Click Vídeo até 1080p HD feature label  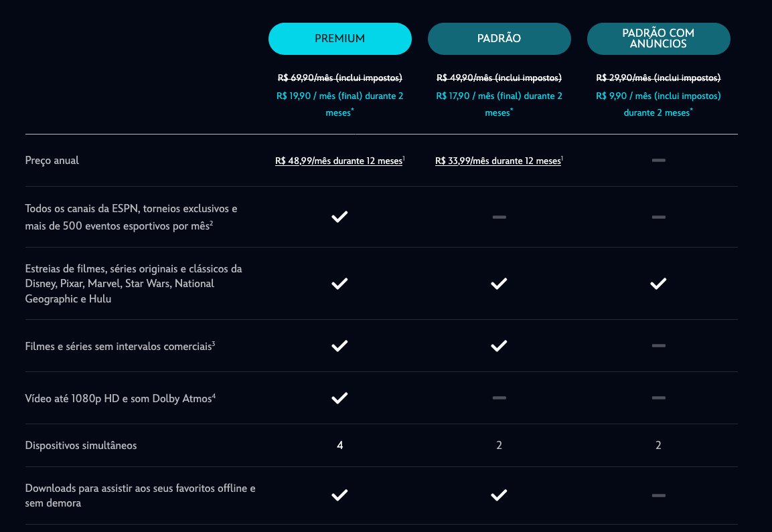(x=120, y=398)
